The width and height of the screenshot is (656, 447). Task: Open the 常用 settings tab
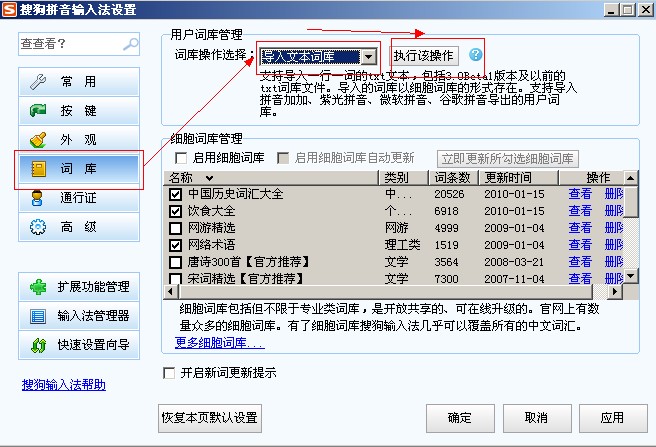(79, 82)
